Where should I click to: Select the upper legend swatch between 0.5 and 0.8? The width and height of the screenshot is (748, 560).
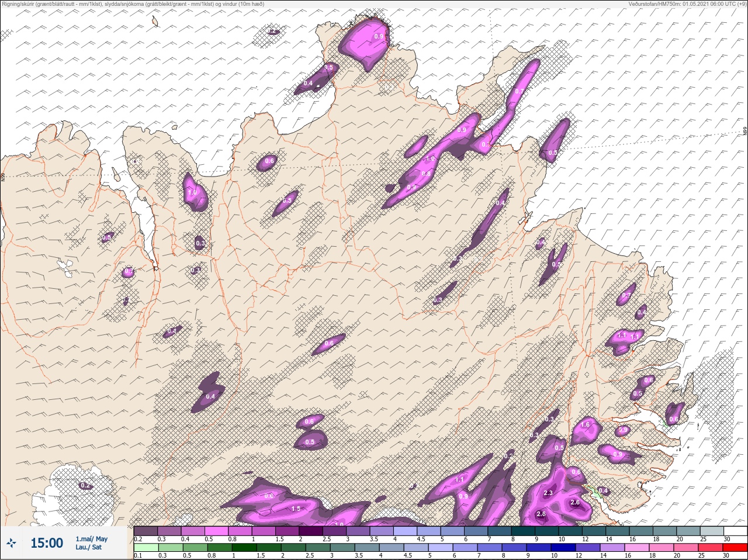(x=216, y=531)
